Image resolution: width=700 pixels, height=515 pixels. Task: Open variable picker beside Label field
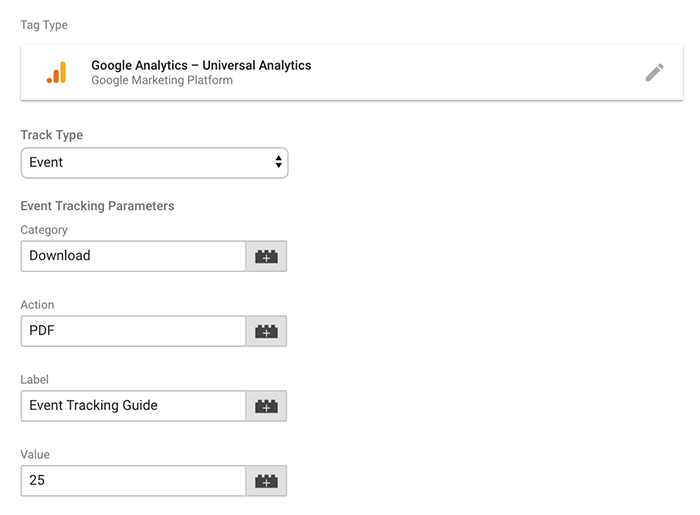click(x=266, y=406)
